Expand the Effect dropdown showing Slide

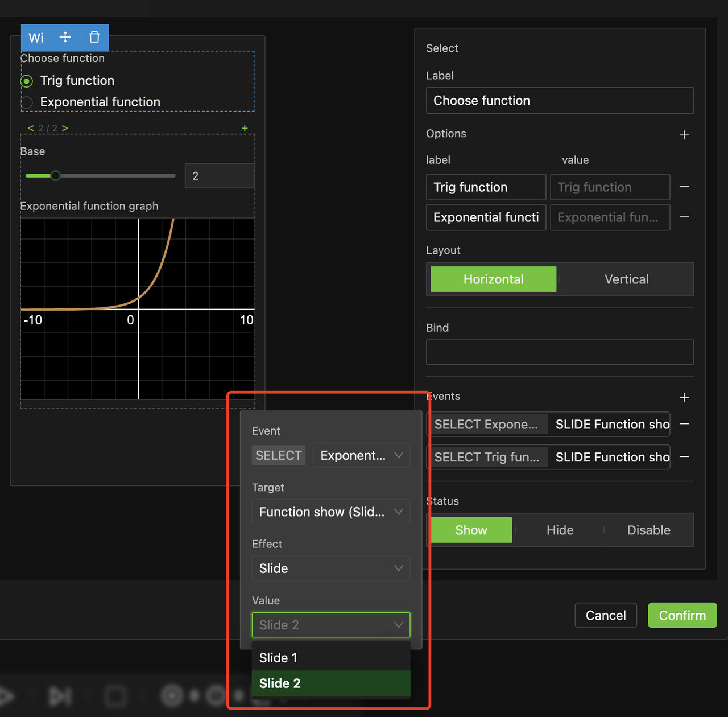coord(330,568)
